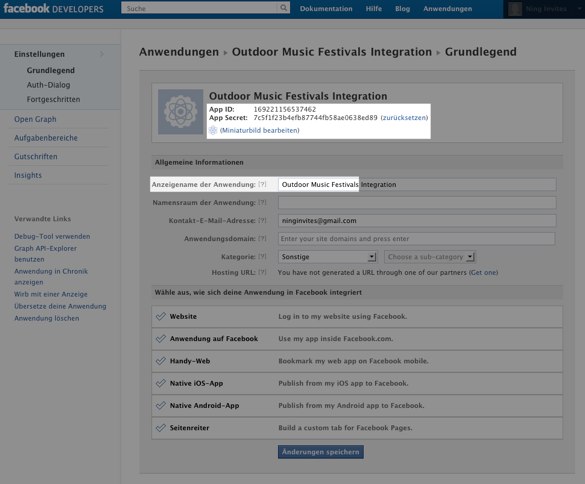
Task: Open Anwendungen in the top navigation
Action: (x=447, y=9)
